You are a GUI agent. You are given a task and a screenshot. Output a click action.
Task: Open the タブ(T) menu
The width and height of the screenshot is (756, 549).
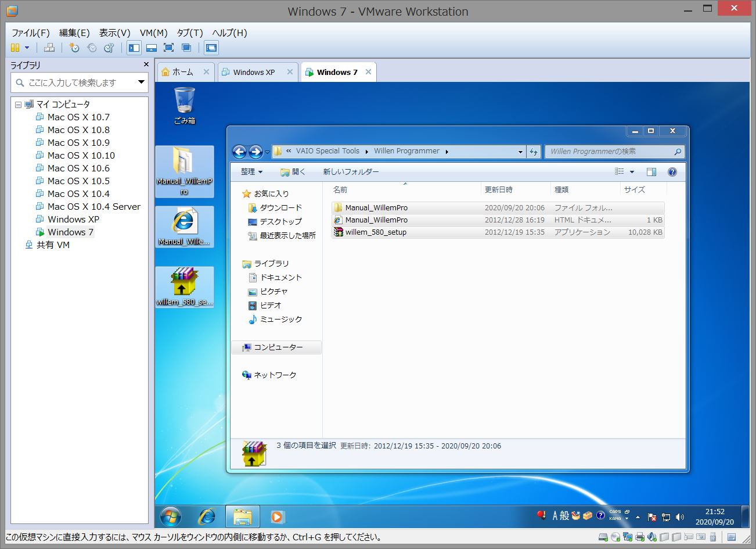point(190,33)
